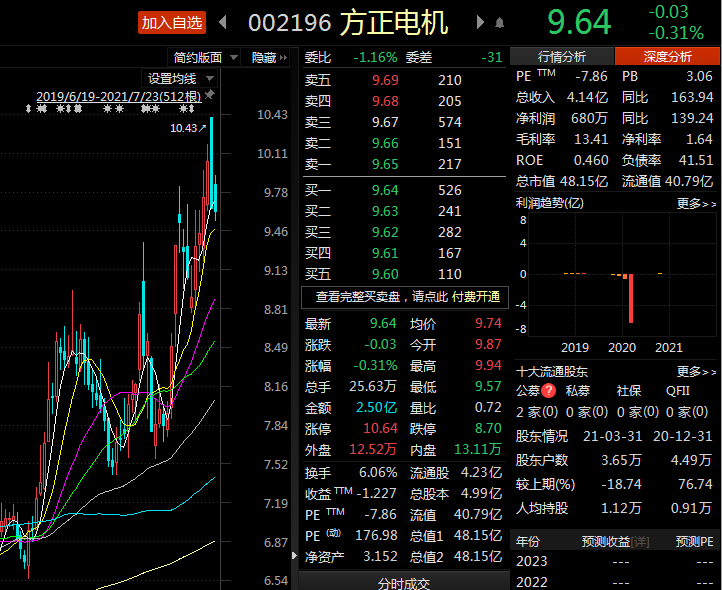722x590 pixels.
Task: Select the 买一 price 9.64
Action: (385, 190)
